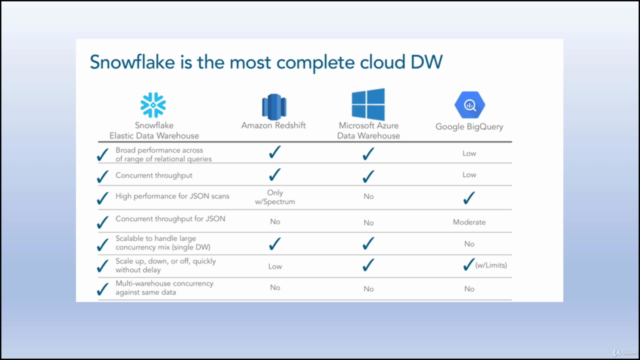Click the 'Snowflake Elastic Data Warehouse' heading
This screenshot has height=360, width=640.
pyautogui.click(x=154, y=131)
